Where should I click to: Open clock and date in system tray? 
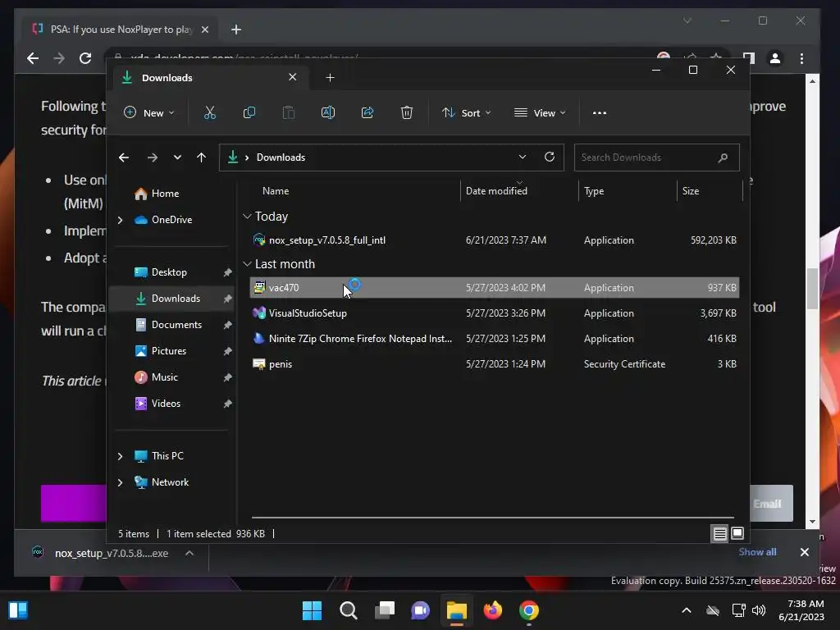801,610
